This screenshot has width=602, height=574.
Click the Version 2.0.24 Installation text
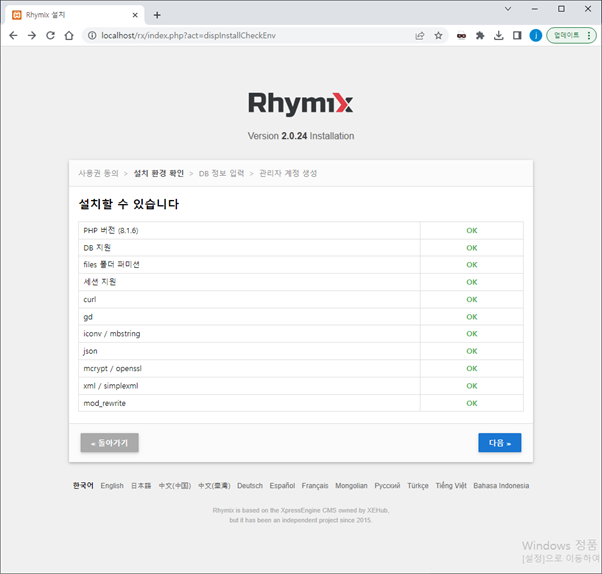(301, 136)
